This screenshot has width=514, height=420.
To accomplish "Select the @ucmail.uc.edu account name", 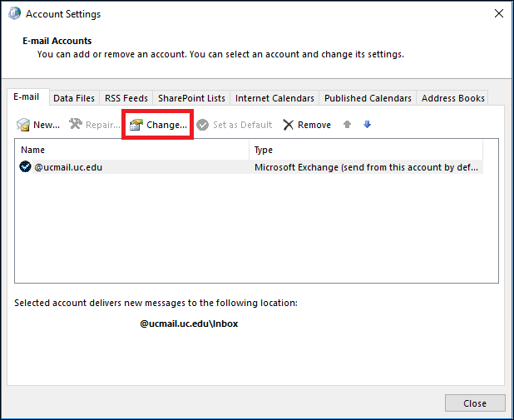I will coord(68,167).
